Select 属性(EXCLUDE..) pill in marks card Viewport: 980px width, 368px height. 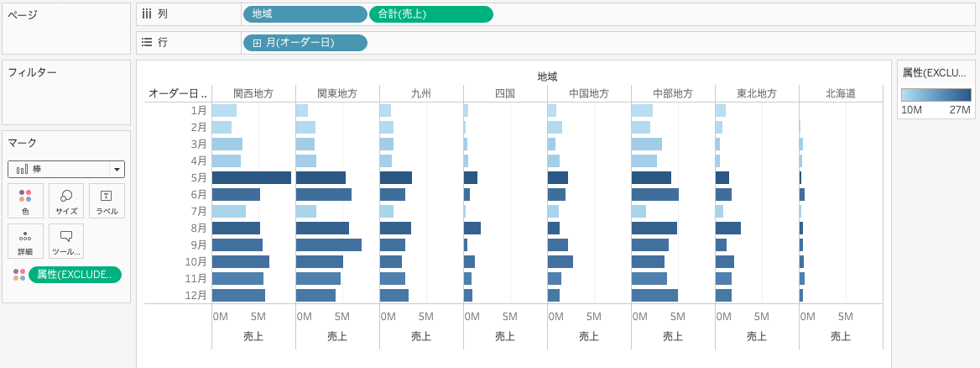click(75, 275)
